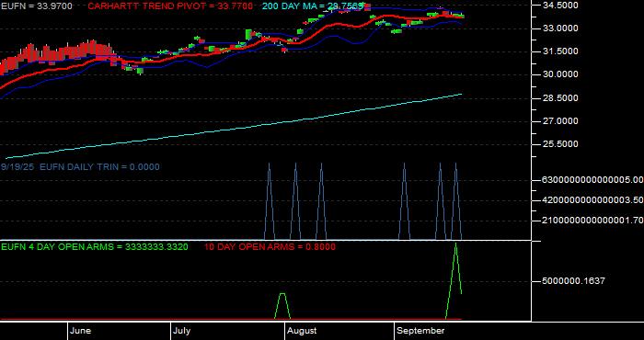Click the cyan 200 day moving average line
Viewport: 644px width, 340px height.
click(x=234, y=129)
